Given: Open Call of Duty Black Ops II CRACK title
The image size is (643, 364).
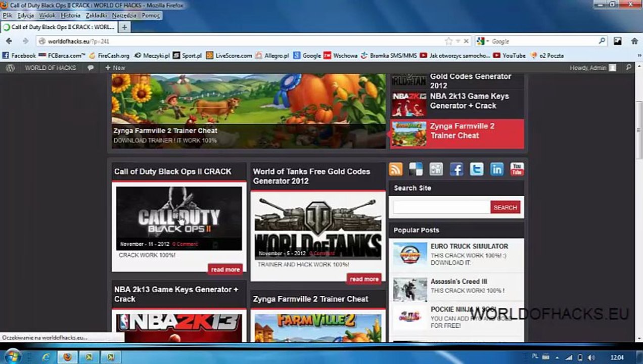Looking at the screenshot, I should pos(173,171).
